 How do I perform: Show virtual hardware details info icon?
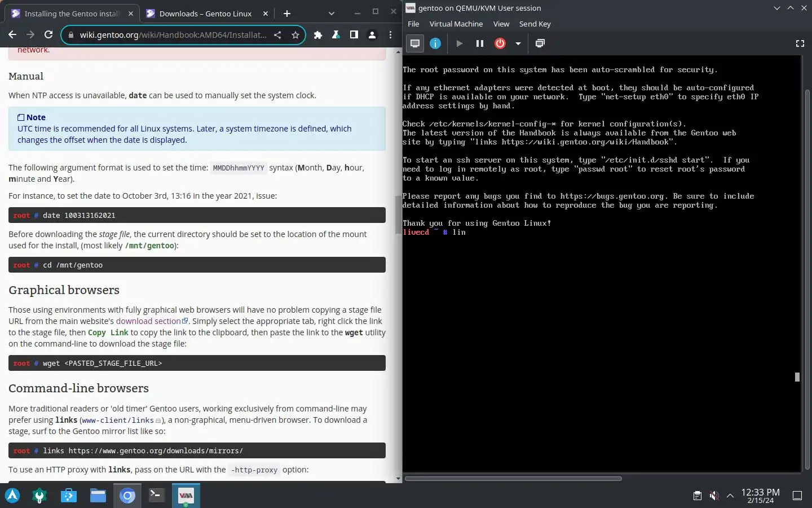click(435, 43)
